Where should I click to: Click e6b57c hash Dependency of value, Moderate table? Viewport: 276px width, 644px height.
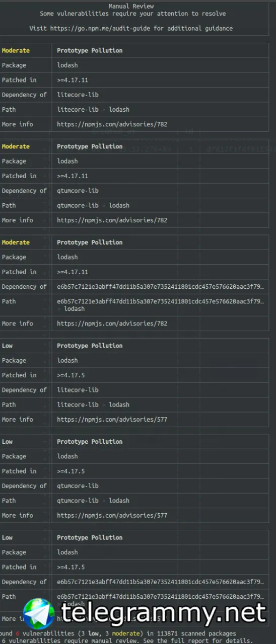[160, 287]
